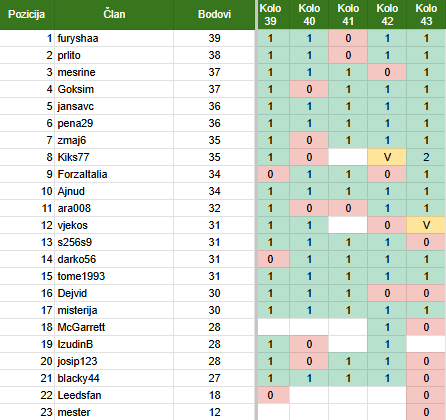446x420 pixels.
Task: Click mesrine's red Kolo 42 cell
Action: pyautogui.click(x=387, y=72)
